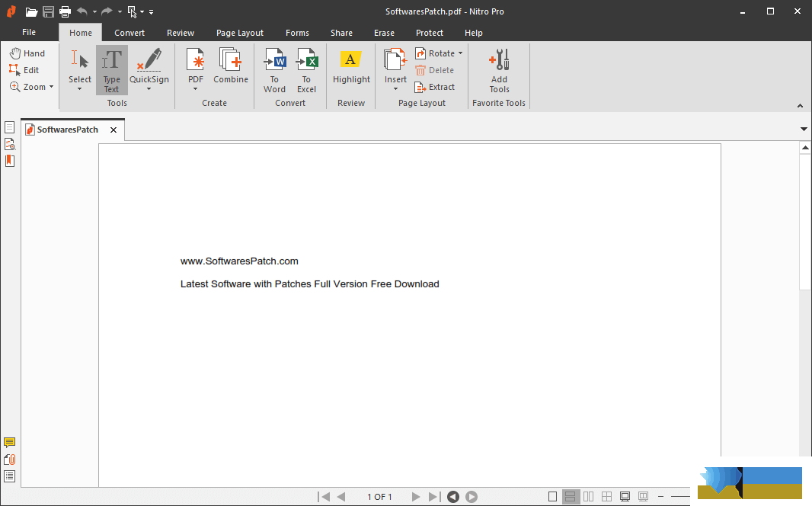Click the Print icon in title bar
Image resolution: width=812 pixels, height=506 pixels.
[x=65, y=11]
